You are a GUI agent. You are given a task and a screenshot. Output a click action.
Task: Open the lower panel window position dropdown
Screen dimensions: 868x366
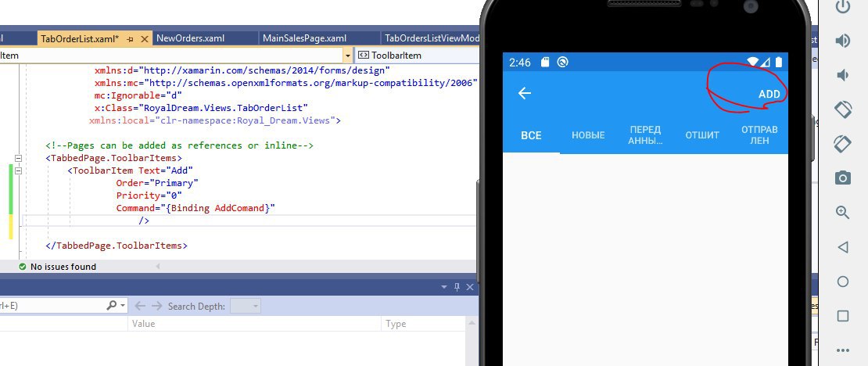click(444, 287)
